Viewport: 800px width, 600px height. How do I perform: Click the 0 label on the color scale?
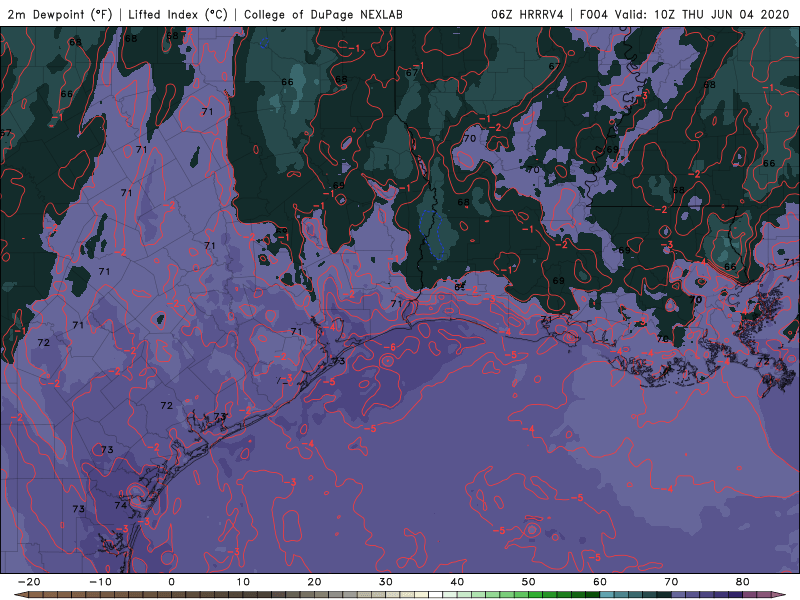171,582
